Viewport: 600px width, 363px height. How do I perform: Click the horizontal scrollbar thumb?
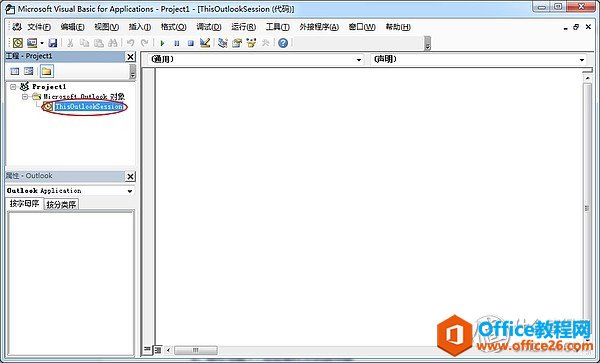click(x=196, y=350)
